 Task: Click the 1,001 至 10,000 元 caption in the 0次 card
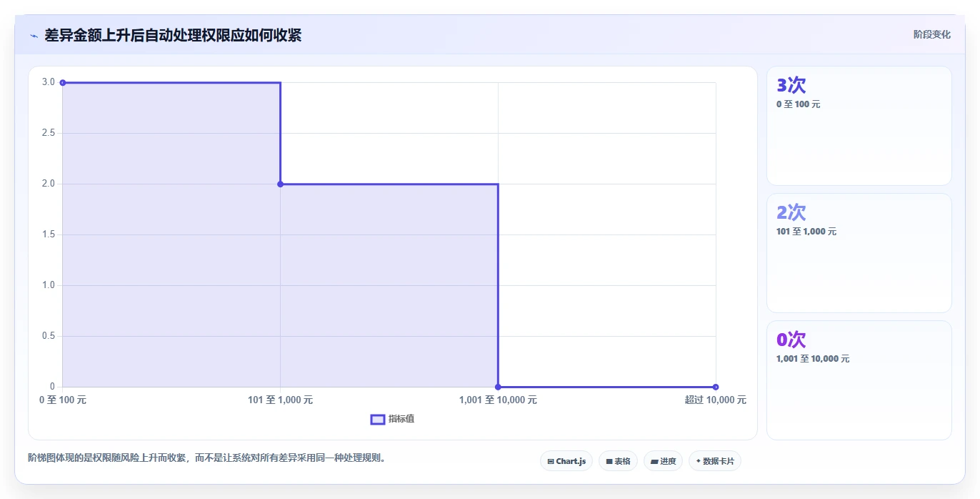click(813, 359)
